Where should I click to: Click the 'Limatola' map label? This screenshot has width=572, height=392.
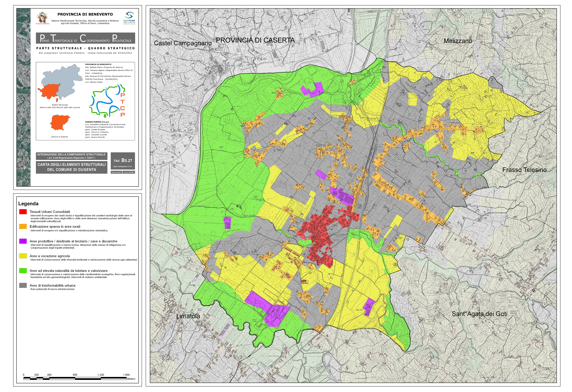coord(188,316)
